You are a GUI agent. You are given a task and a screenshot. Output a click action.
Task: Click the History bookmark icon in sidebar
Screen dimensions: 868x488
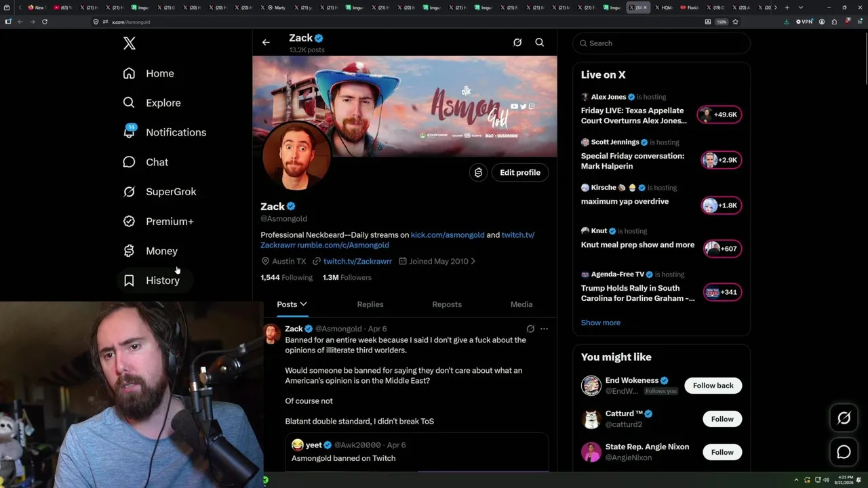tap(129, 281)
